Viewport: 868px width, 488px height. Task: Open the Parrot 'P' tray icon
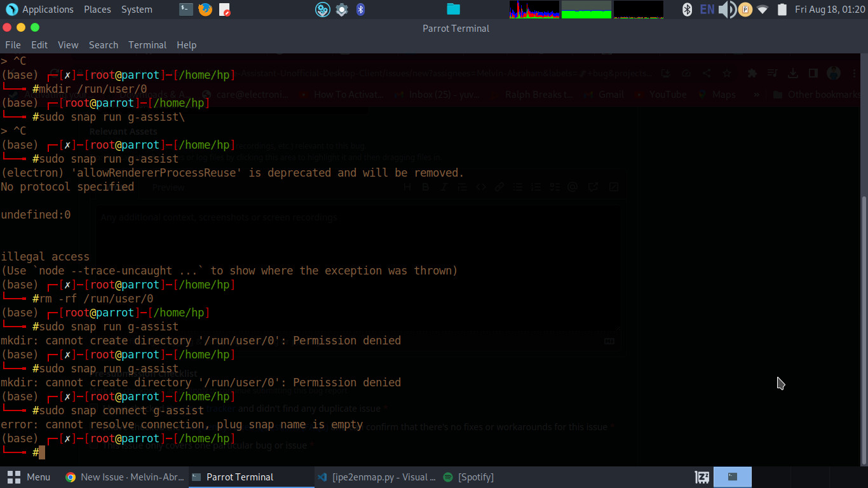(744, 9)
